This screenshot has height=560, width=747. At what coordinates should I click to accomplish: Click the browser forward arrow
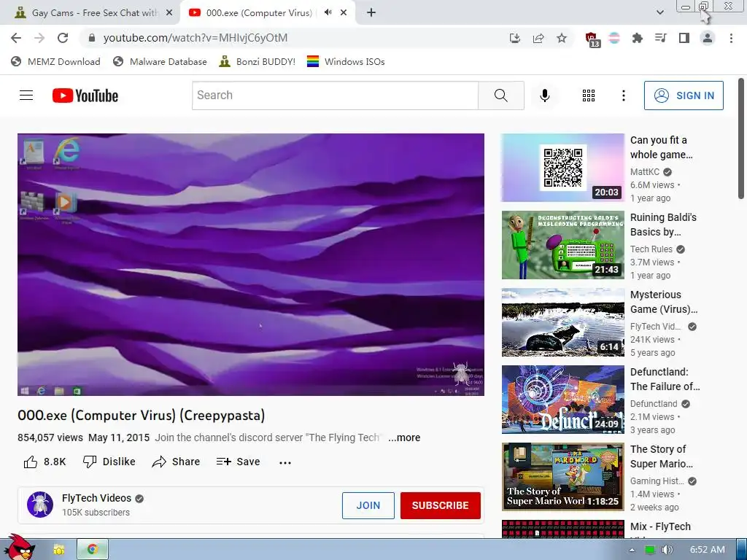[39, 38]
